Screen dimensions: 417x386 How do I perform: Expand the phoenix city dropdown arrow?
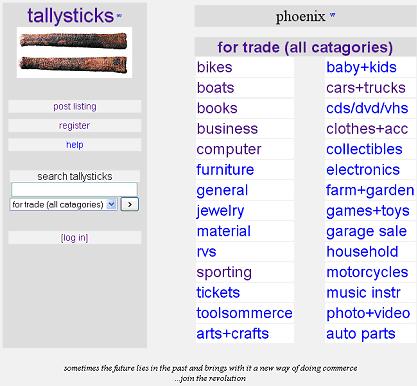coord(332,15)
